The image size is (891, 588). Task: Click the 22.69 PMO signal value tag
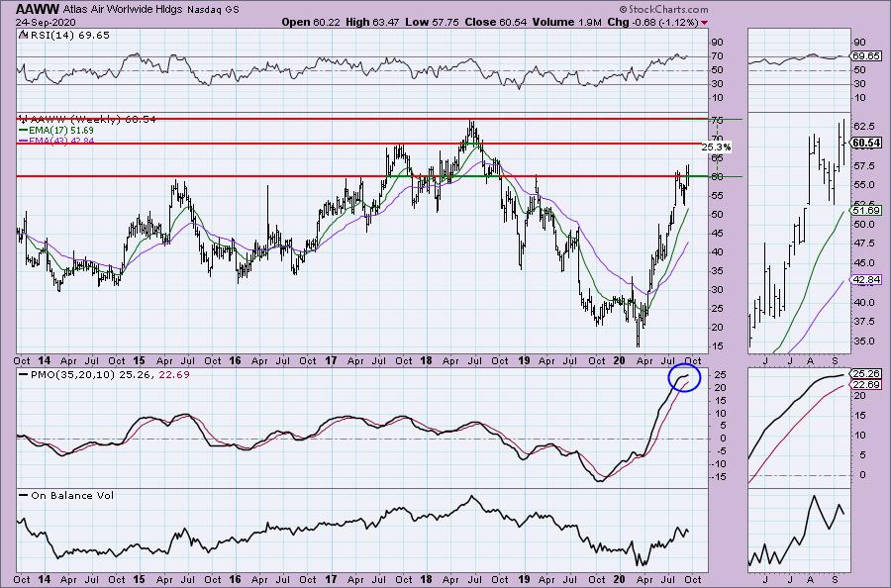pyautogui.click(x=866, y=385)
